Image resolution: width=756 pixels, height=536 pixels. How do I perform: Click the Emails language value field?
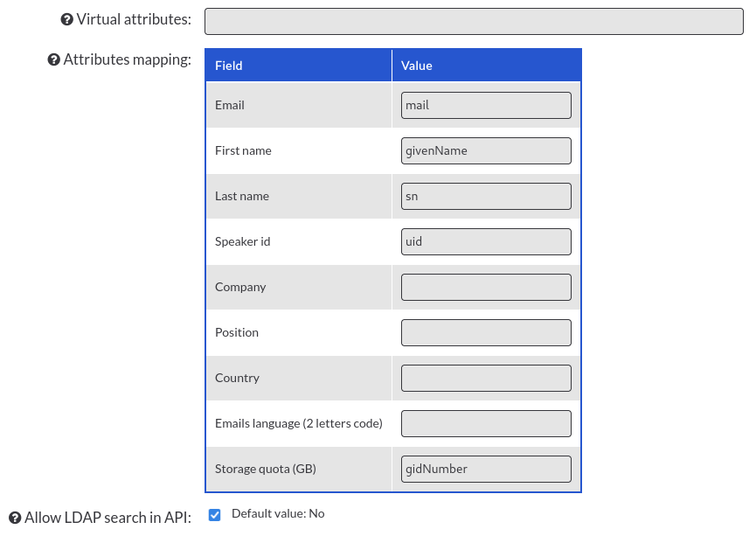pos(486,423)
